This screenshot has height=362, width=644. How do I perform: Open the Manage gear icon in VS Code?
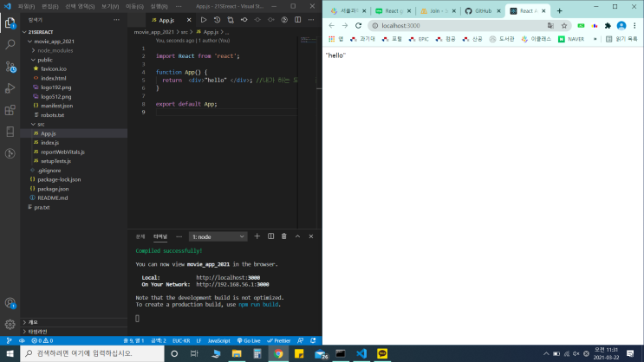pos(10,325)
